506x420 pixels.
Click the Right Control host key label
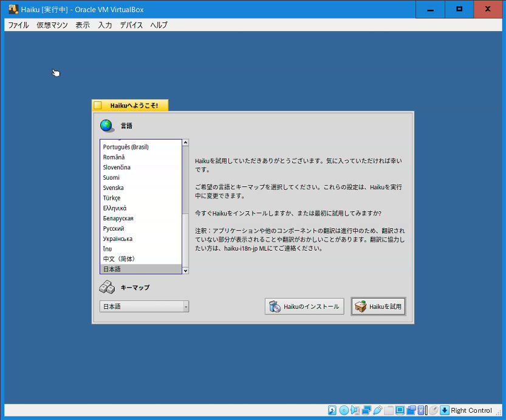[x=471, y=410]
